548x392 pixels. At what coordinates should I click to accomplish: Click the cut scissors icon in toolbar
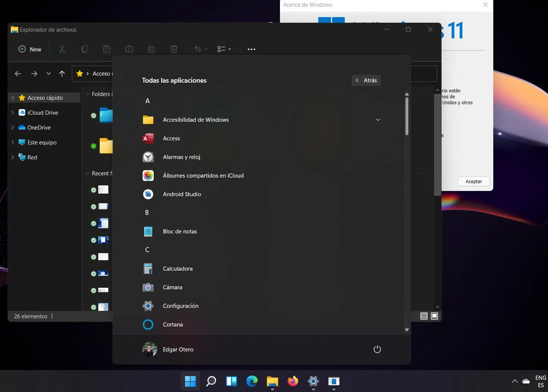coord(62,49)
